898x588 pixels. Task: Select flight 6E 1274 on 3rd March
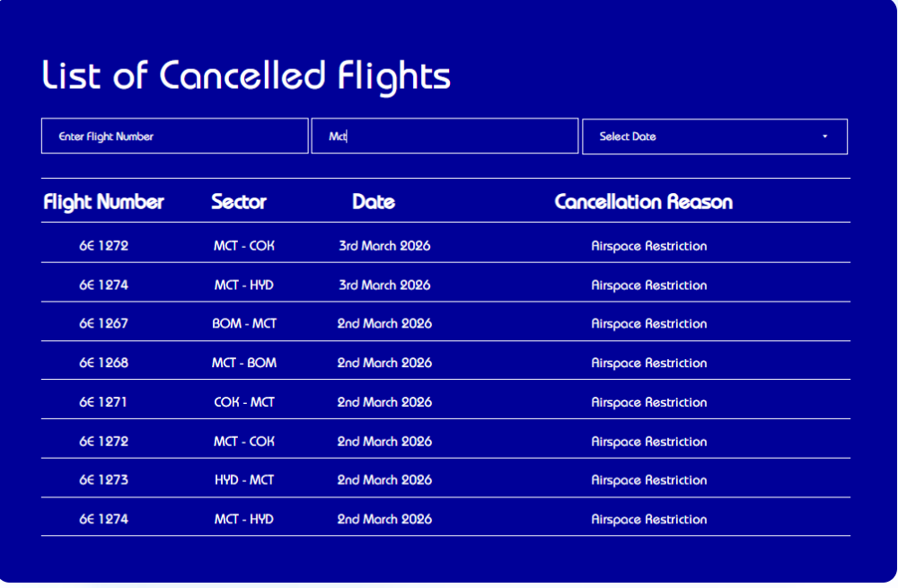coord(103,285)
